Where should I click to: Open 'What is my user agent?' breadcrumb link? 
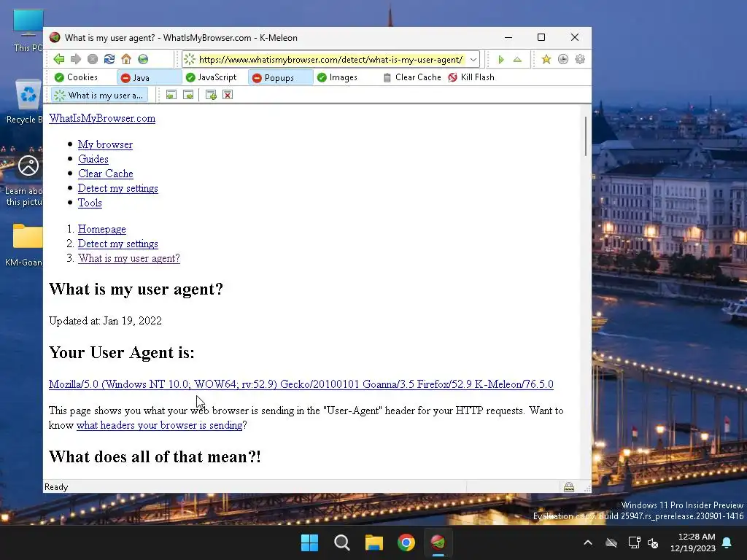[129, 258]
